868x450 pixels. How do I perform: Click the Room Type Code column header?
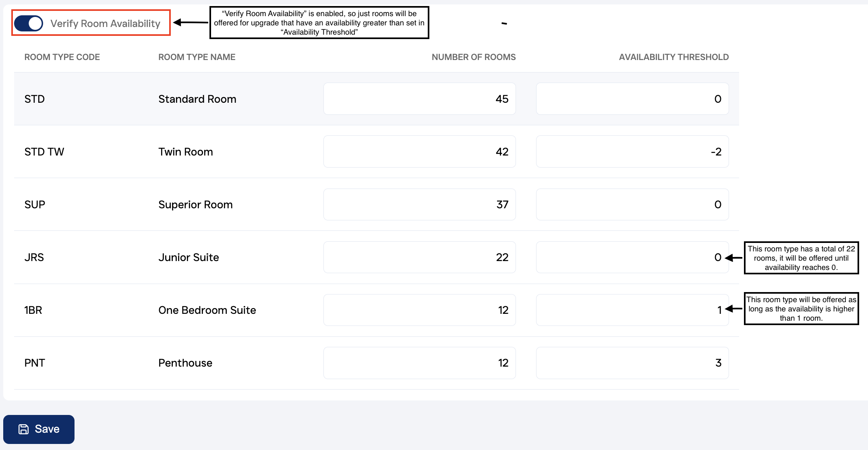[x=62, y=57]
